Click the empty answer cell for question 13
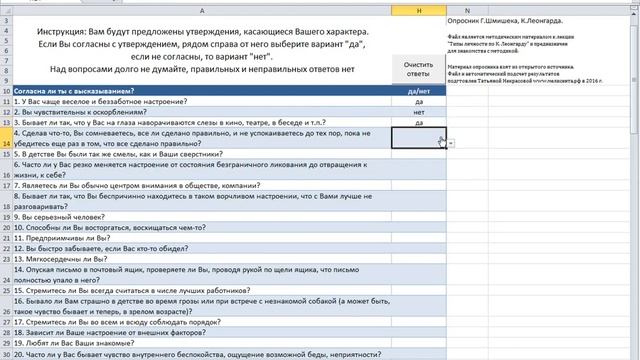This screenshot has height=360, width=640. pos(419,259)
